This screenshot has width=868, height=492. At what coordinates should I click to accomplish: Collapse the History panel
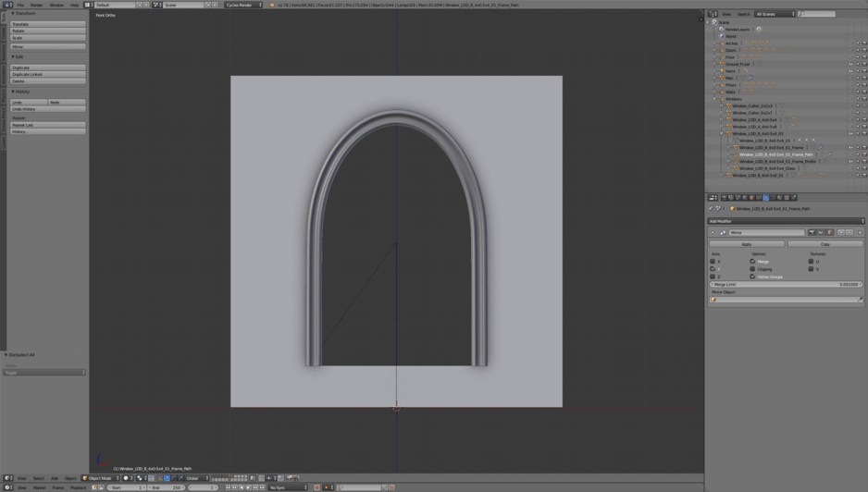pyautogui.click(x=13, y=92)
